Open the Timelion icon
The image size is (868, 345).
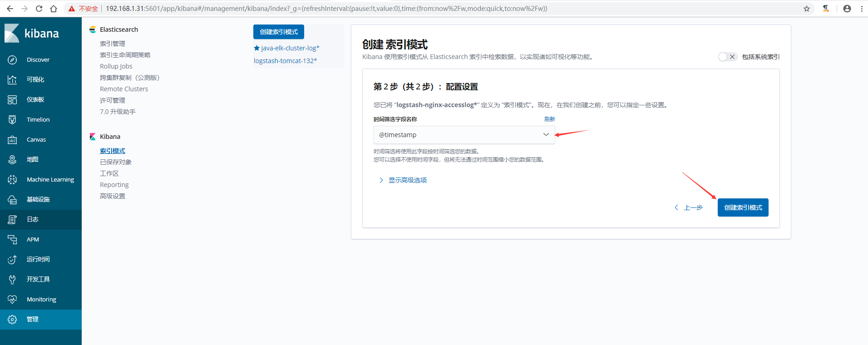12,120
